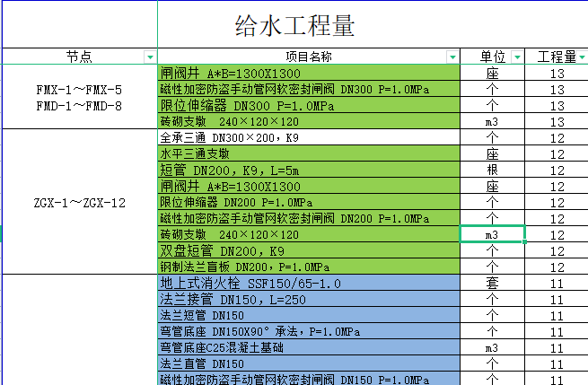588x385 pixels.
Task: Select 砖砌支墩 240×120×120 cell with quantity 13
Action: tap(309, 121)
